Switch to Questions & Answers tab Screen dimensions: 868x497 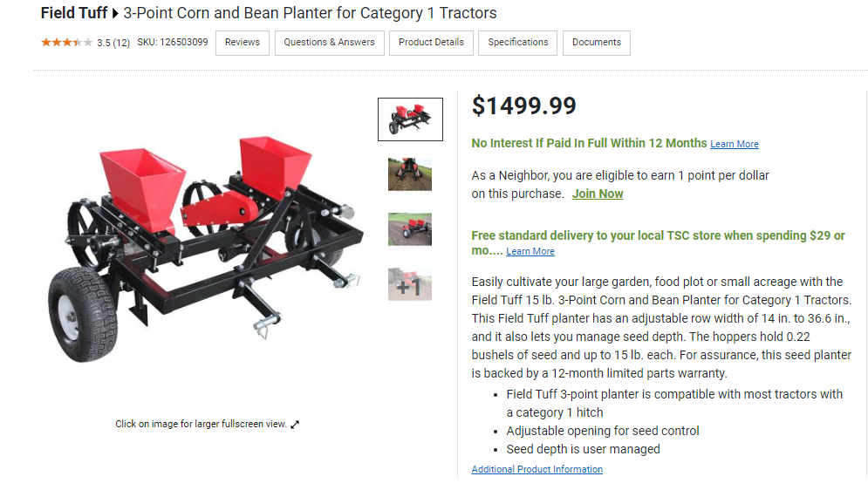tap(329, 43)
